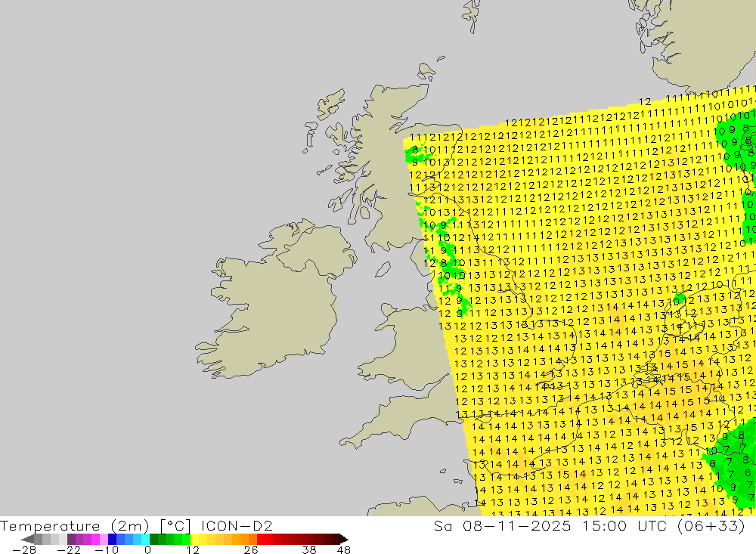This screenshot has height=554, width=756.
Task: Click the darkest green legend swatch
Action: coord(153,539)
